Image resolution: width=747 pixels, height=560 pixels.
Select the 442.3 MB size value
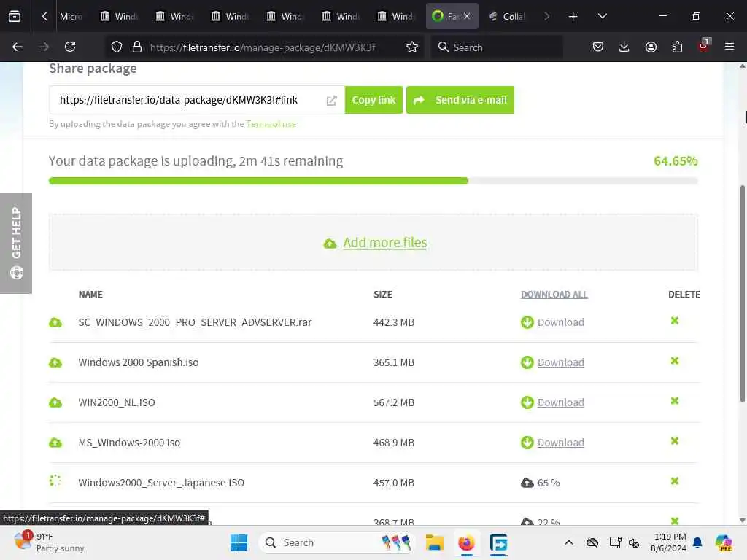(x=393, y=322)
